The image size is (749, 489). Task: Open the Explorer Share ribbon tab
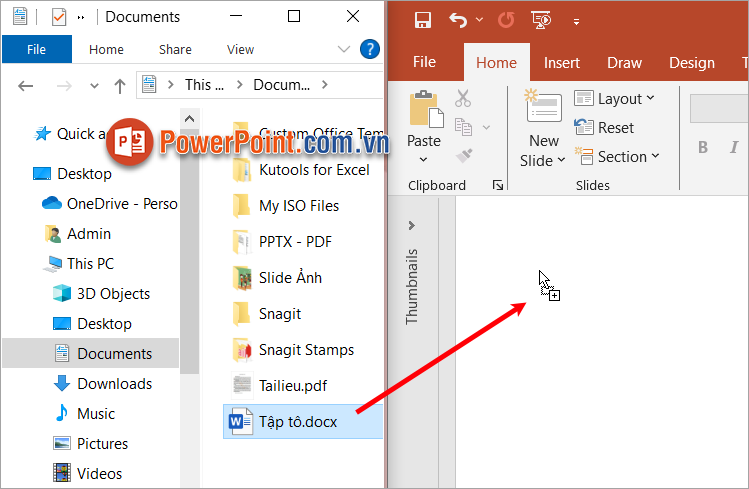(x=175, y=50)
